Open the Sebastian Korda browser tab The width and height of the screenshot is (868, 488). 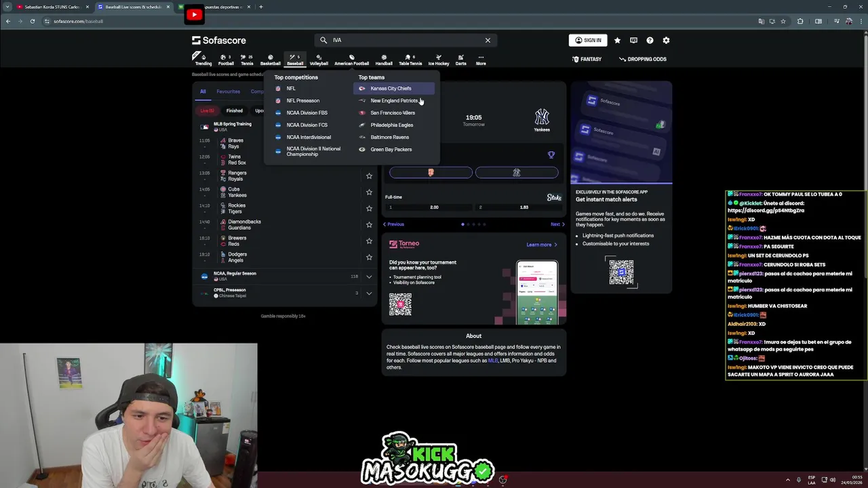[x=52, y=7]
